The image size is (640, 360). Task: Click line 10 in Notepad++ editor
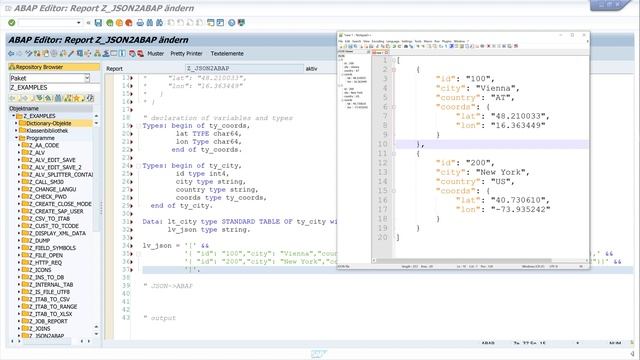pos(492,144)
